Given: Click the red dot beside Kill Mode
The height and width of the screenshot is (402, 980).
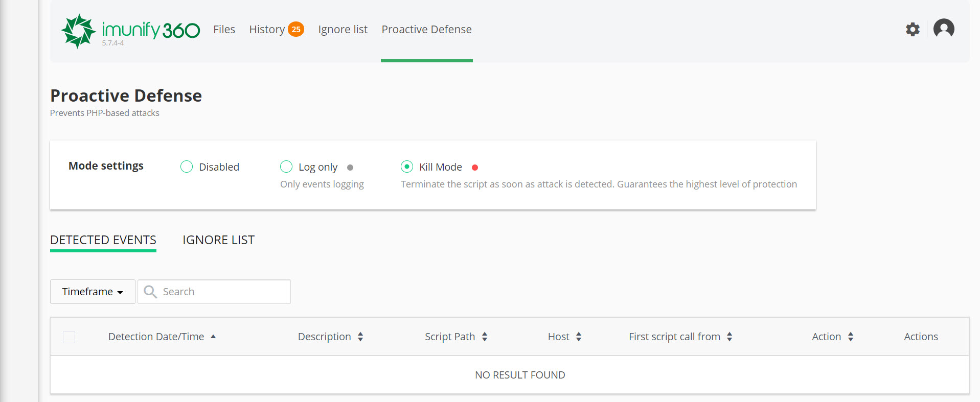Looking at the screenshot, I should (x=475, y=168).
